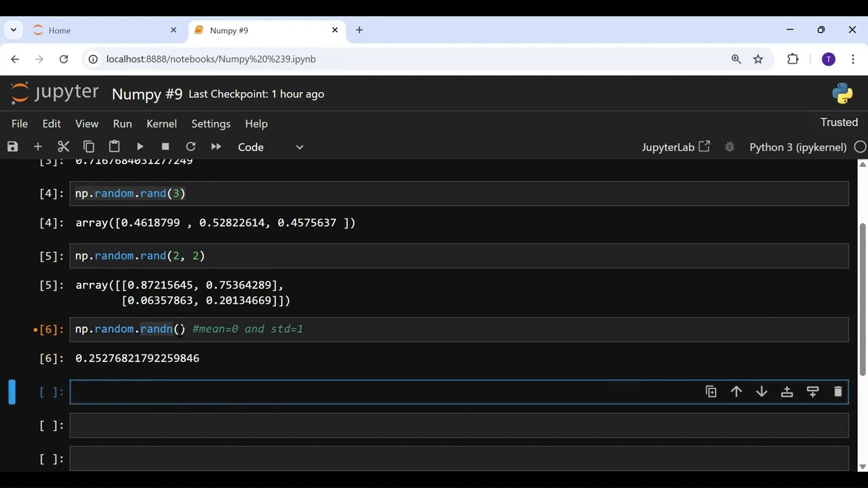Interrupt the kernel with the stop icon
Image resolution: width=868 pixels, height=488 pixels.
(x=165, y=146)
